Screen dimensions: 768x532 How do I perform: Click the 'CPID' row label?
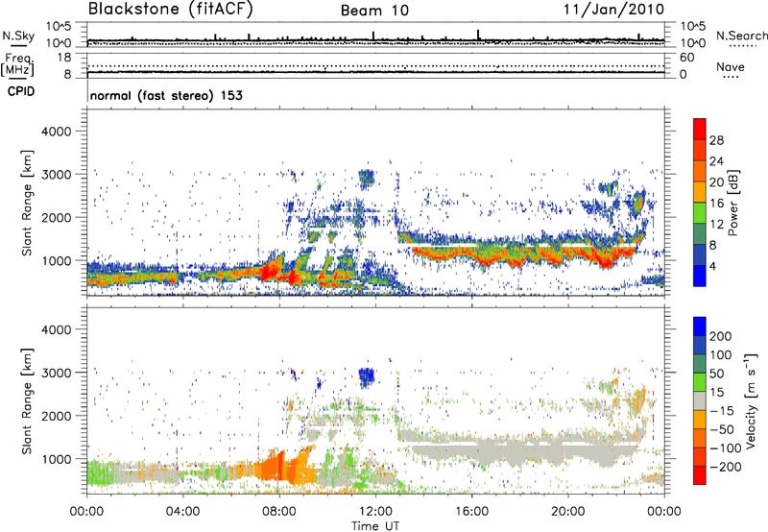tap(21, 91)
